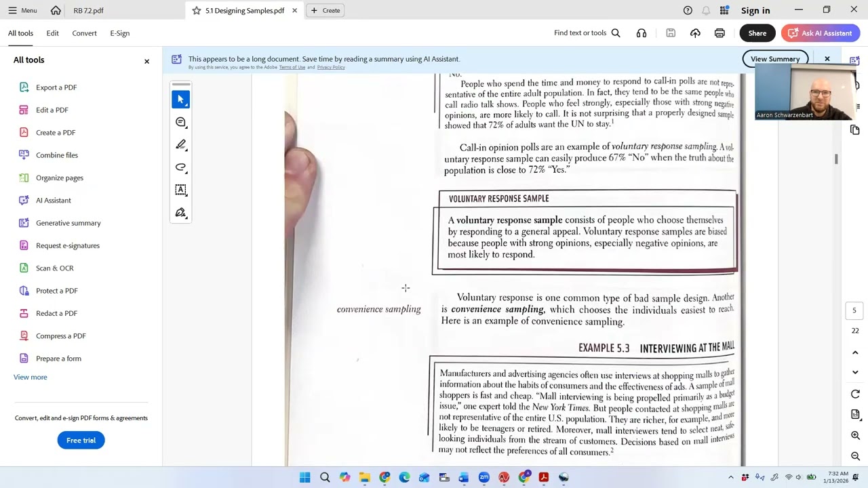Viewport: 868px width, 488px height.
Task: Click the Ask AI Assistant button
Action: [x=820, y=33]
